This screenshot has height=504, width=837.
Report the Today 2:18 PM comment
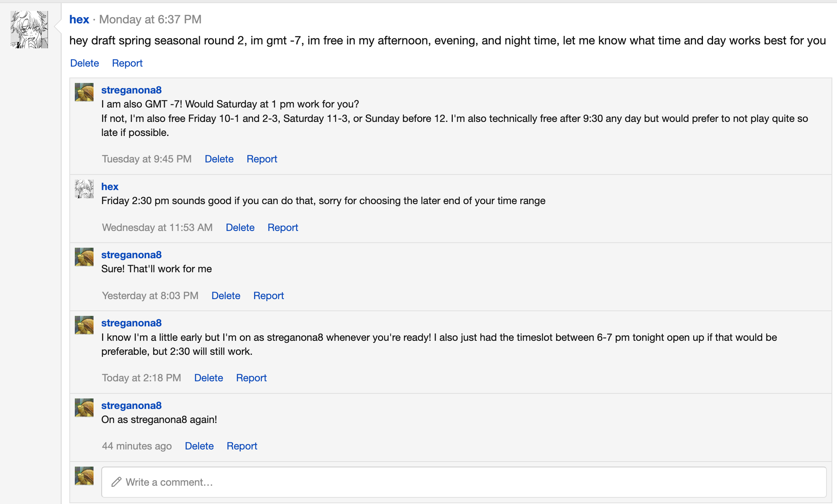(x=251, y=378)
